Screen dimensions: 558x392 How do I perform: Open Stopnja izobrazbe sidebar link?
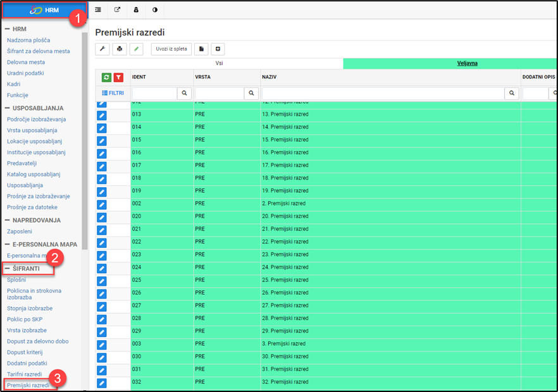pyautogui.click(x=30, y=309)
